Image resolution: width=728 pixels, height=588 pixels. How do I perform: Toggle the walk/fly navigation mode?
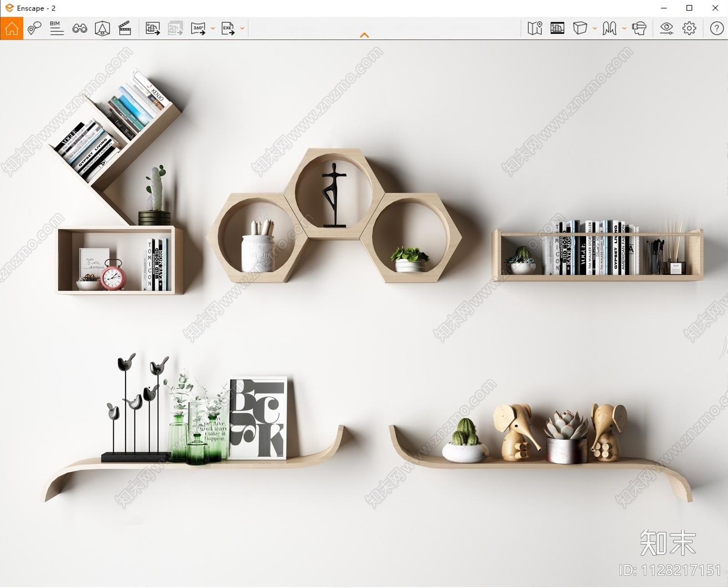(x=609, y=28)
